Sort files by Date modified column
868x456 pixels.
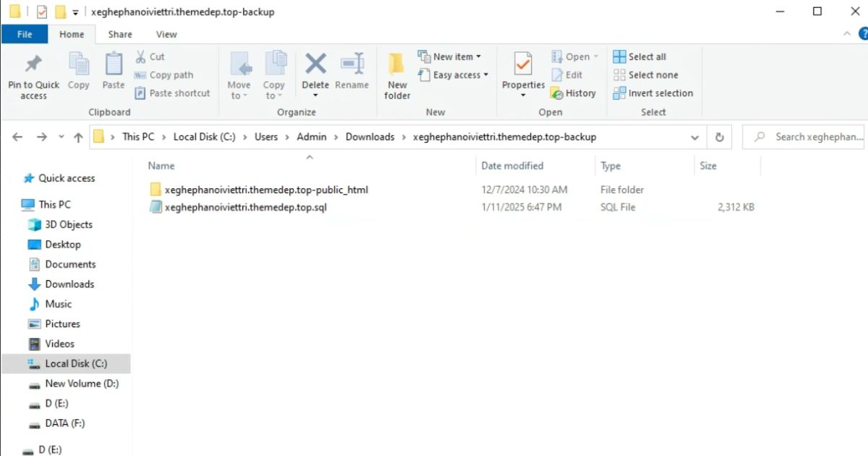pos(512,166)
